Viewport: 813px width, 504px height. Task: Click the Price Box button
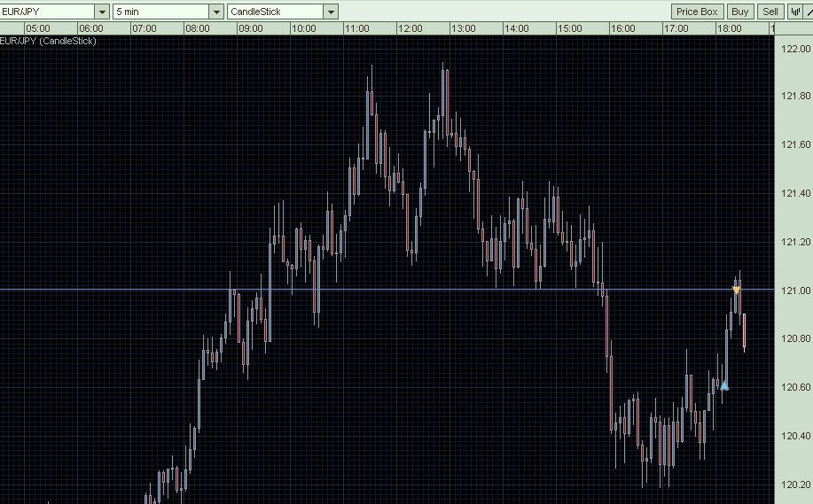pos(697,12)
